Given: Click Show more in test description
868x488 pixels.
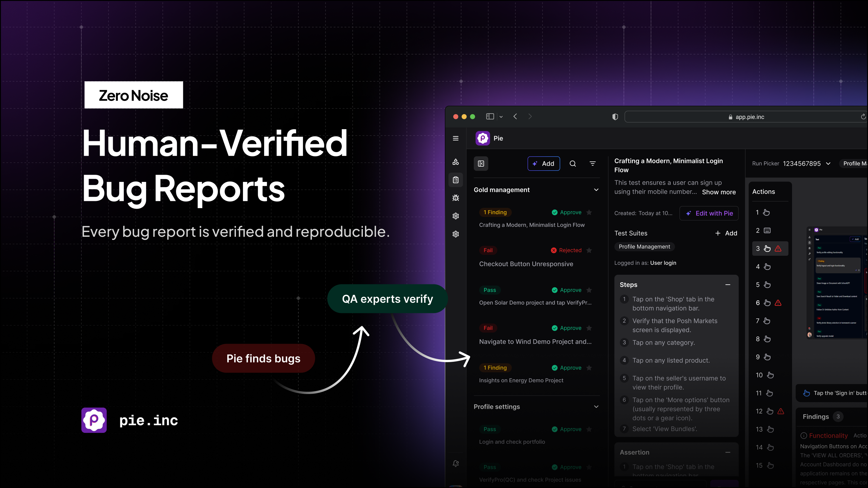Looking at the screenshot, I should click(x=719, y=192).
